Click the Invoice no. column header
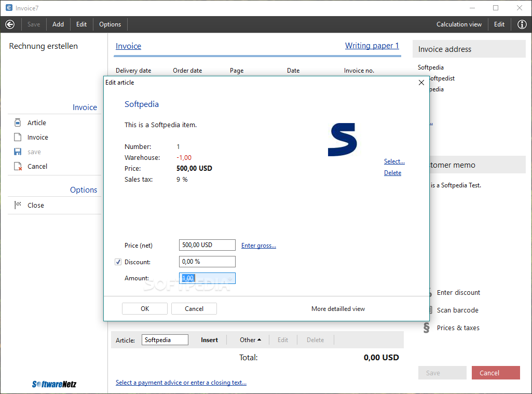532x394 pixels. tap(359, 70)
